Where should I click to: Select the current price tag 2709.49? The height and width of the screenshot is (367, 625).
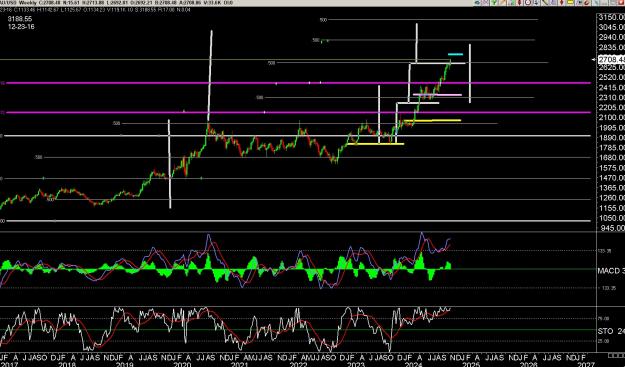(x=611, y=59)
